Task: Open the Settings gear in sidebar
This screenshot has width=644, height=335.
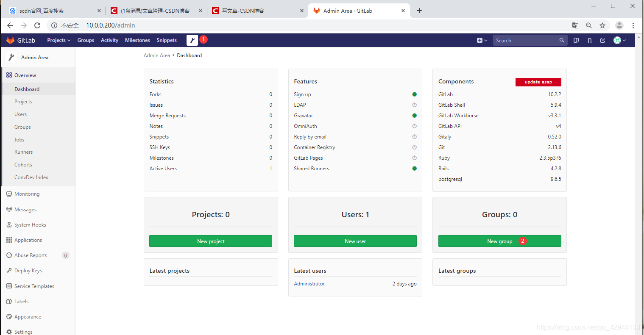Action: [x=9, y=332]
